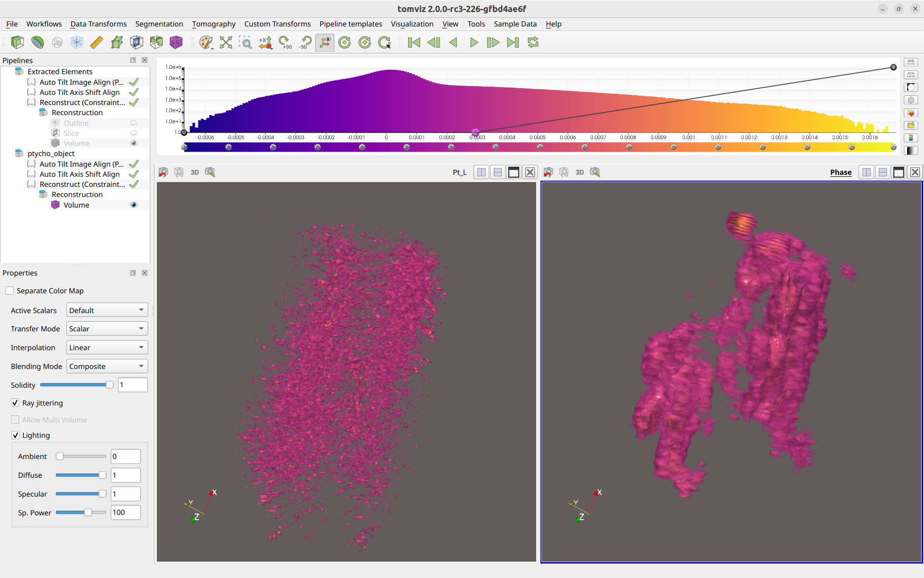Play the animation forward

click(474, 42)
